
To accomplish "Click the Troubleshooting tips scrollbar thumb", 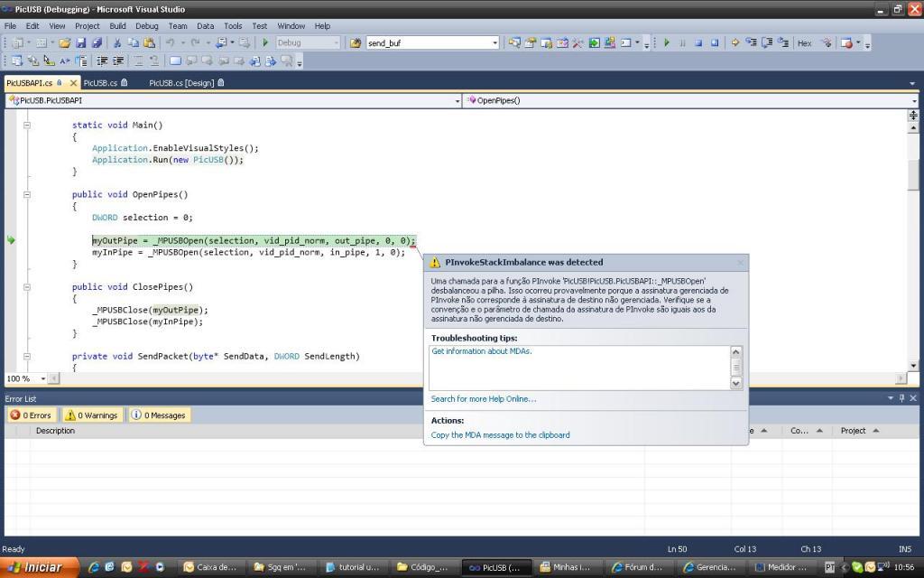I will [736, 367].
